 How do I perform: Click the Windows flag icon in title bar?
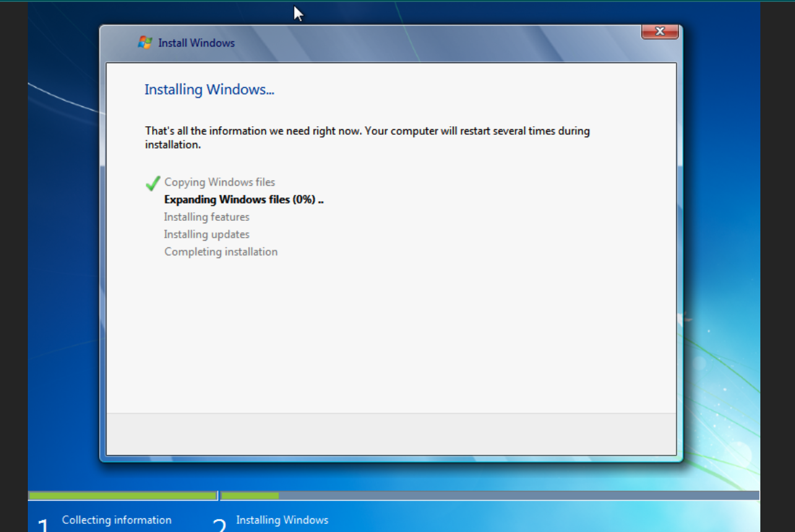point(145,43)
